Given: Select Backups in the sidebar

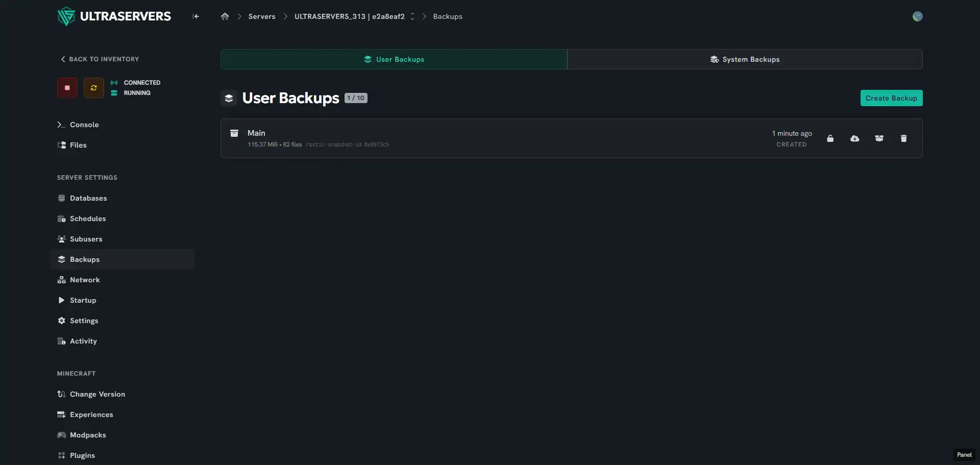Looking at the screenshot, I should tap(122, 259).
